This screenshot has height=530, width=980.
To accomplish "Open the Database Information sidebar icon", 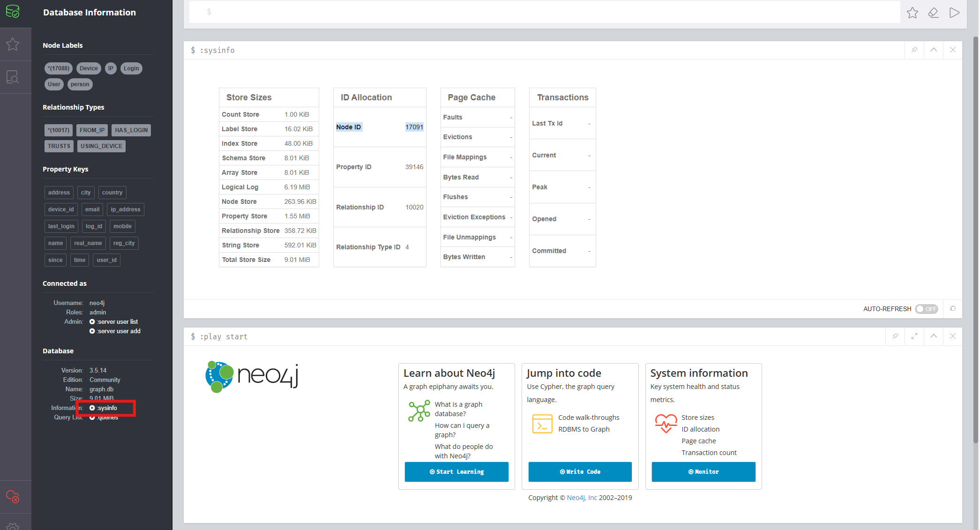I will [x=13, y=11].
